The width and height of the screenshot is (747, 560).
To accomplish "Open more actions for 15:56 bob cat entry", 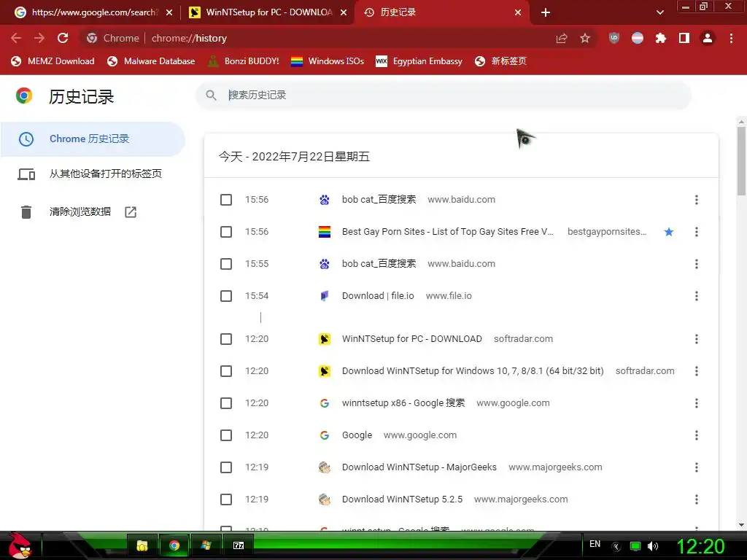I will click(697, 200).
